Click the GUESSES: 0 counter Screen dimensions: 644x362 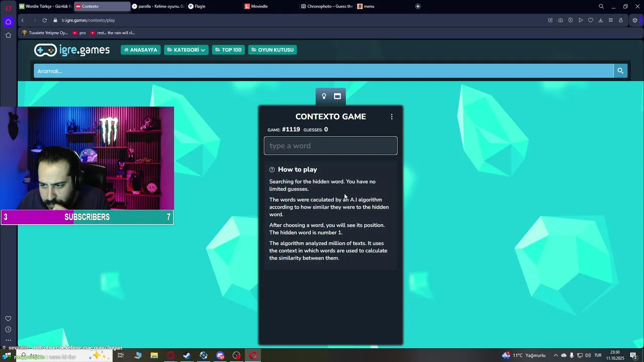[315, 130]
